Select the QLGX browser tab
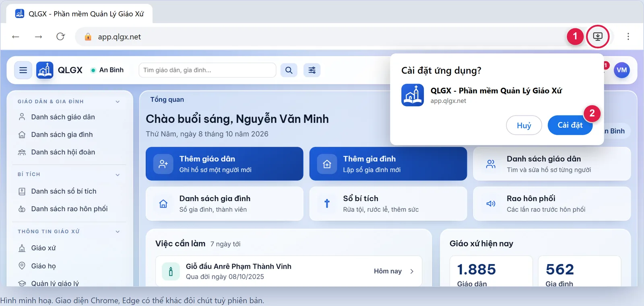Viewport: 644px width, 306px height. (79, 14)
